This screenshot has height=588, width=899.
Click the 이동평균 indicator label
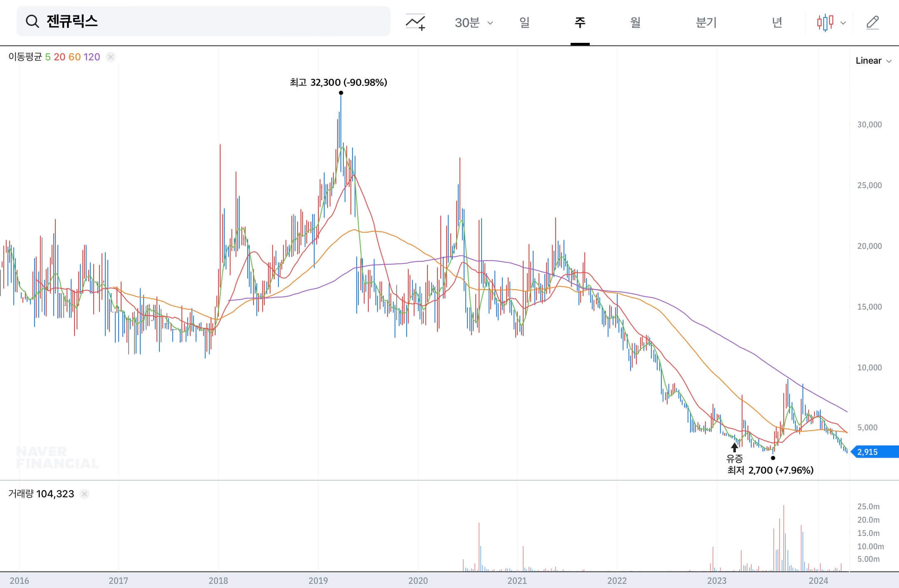[25, 57]
